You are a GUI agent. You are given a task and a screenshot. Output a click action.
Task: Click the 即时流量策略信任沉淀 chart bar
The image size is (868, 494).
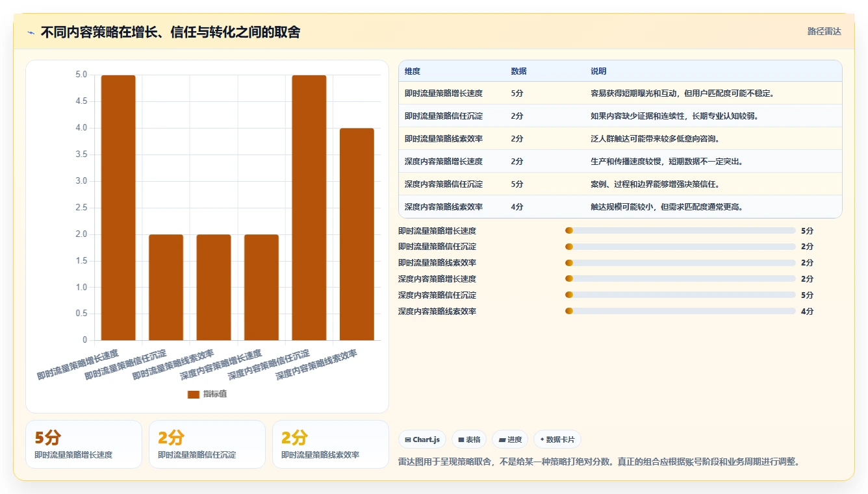click(166, 287)
